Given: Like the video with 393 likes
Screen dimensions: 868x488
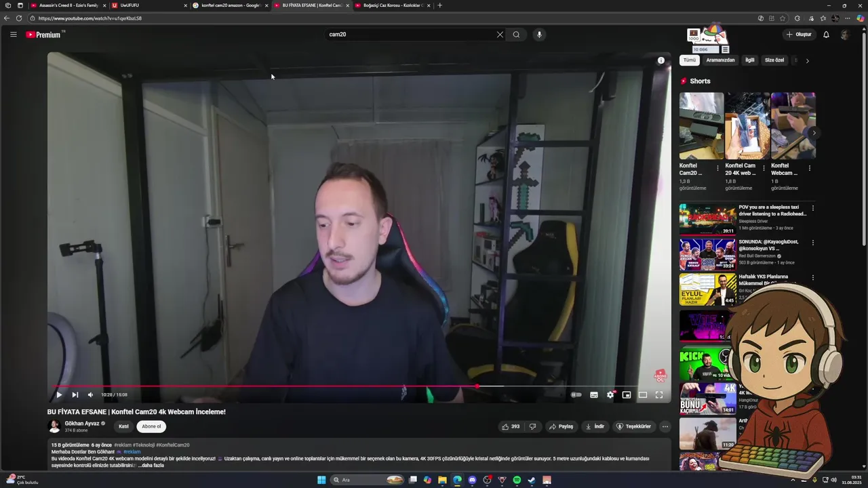Looking at the screenshot, I should point(511,426).
